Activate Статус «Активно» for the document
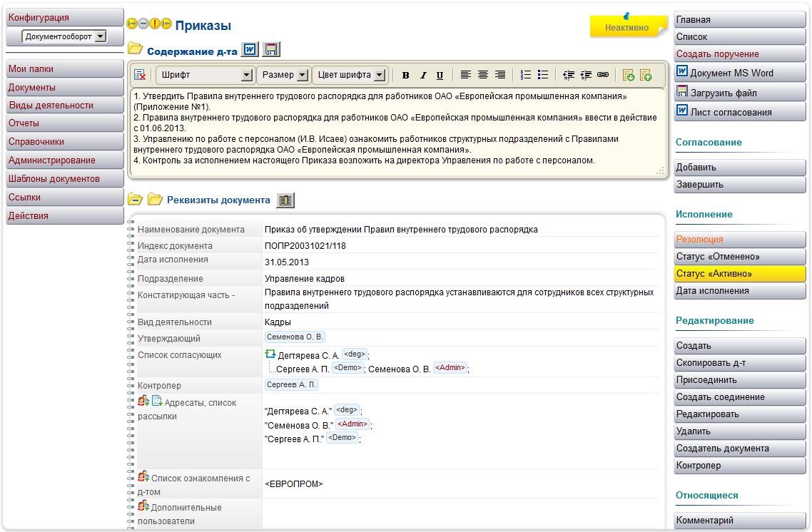This screenshot has height=532, width=812. point(739,274)
